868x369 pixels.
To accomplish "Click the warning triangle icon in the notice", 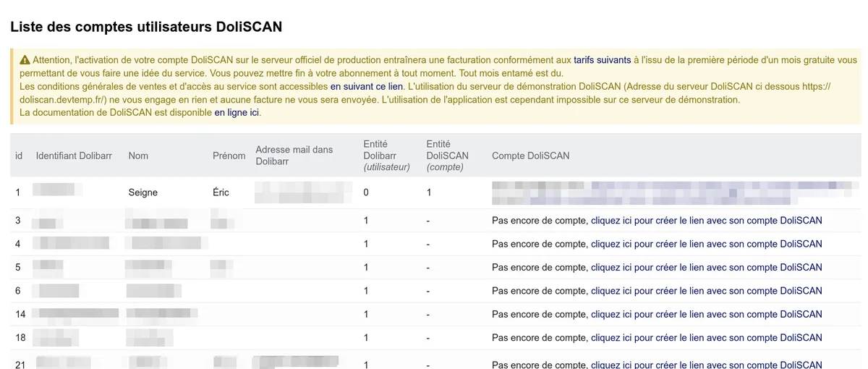I will [x=25, y=60].
